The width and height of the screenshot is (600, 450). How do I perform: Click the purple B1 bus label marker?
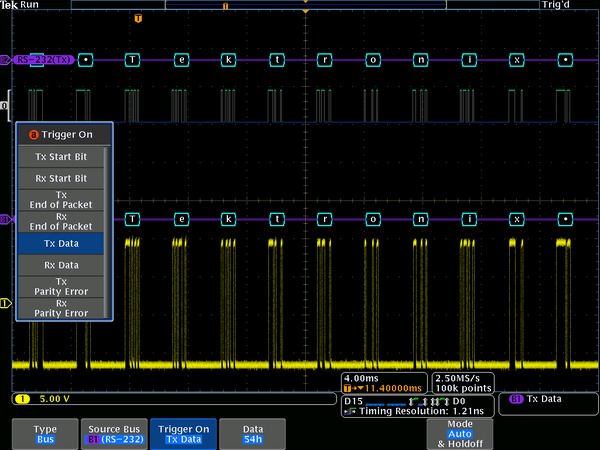point(6,220)
